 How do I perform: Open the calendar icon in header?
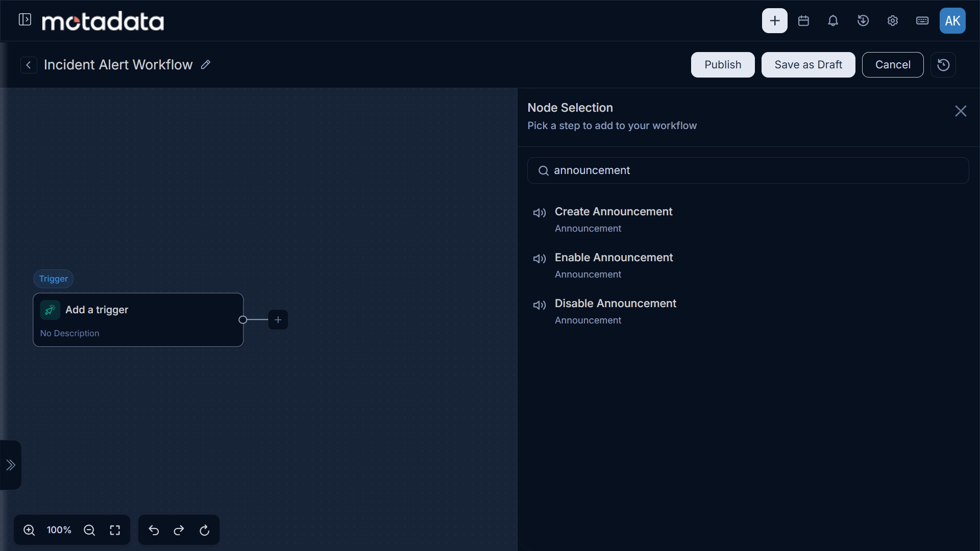pyautogui.click(x=803, y=21)
